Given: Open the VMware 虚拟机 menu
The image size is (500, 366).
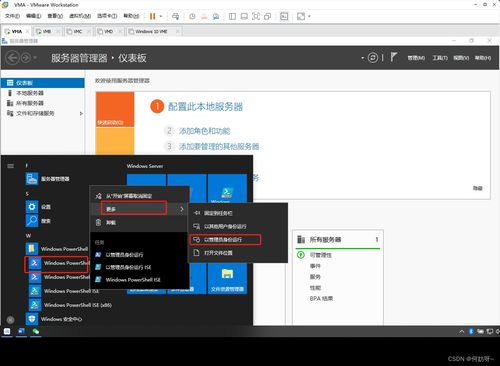Looking at the screenshot, I should pos(80,16).
